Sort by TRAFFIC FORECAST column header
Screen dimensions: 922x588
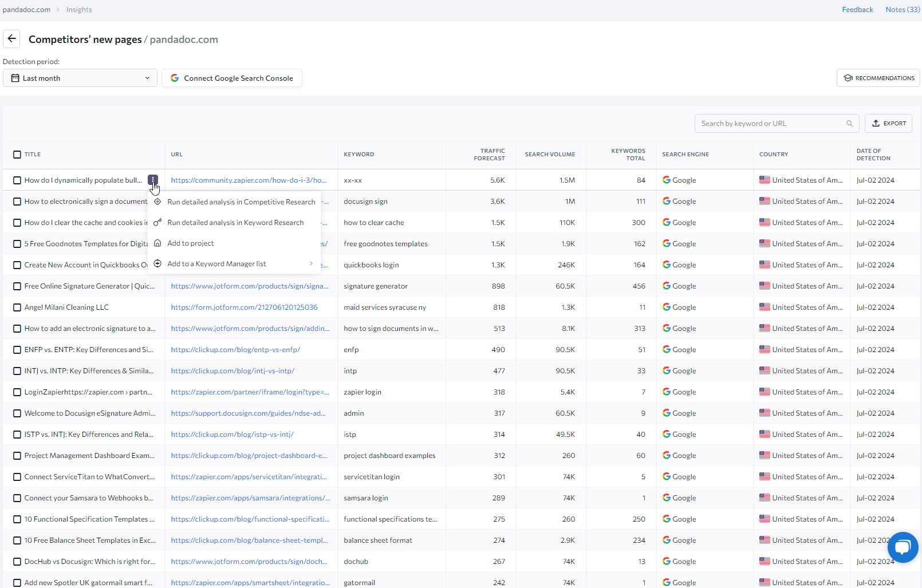(x=489, y=155)
